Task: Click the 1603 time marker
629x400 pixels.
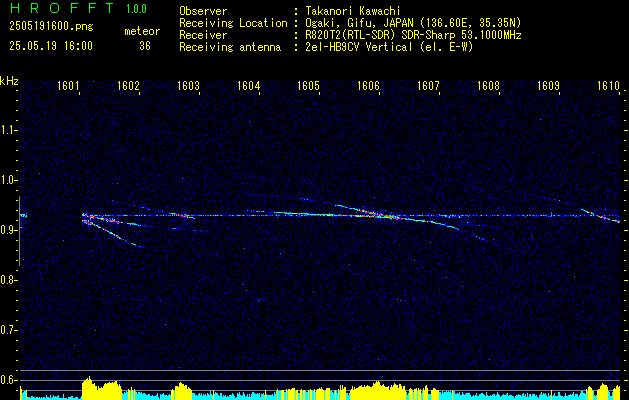Action: pyautogui.click(x=188, y=85)
